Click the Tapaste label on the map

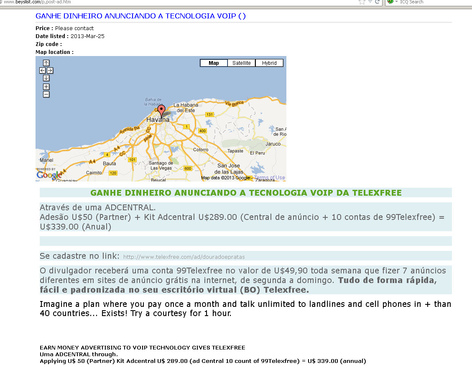click(x=235, y=151)
